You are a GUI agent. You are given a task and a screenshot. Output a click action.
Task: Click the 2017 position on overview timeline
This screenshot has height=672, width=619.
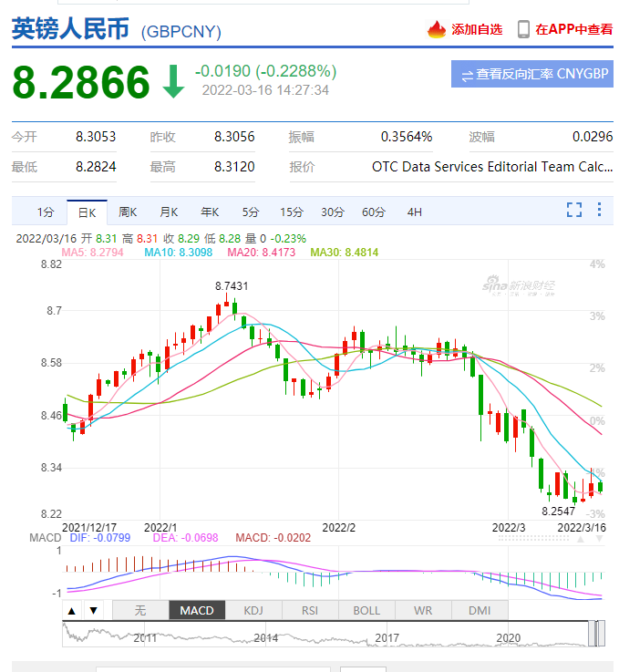[387, 638]
